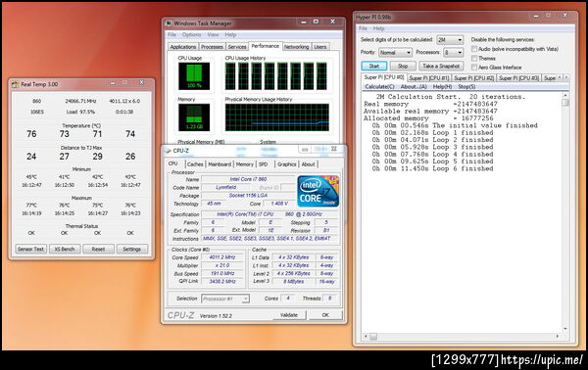588x370 pixels.
Task: Open the Graphics tab in CPU-Z
Action: (286, 164)
